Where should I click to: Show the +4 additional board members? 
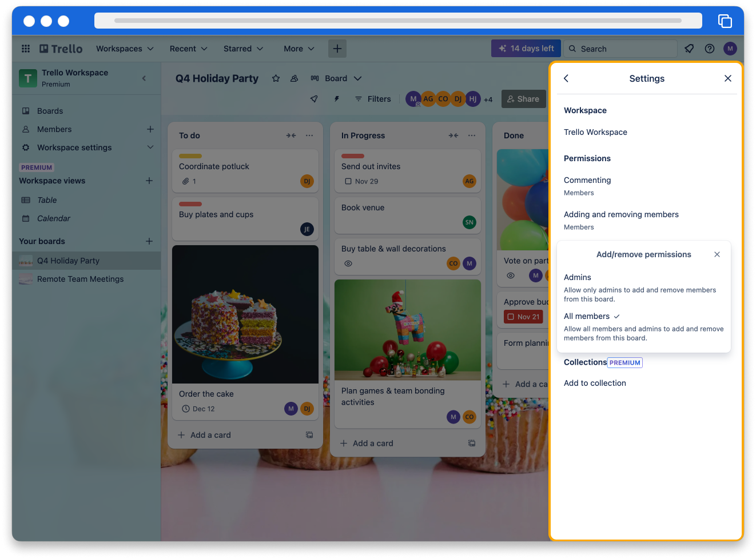[x=488, y=99]
